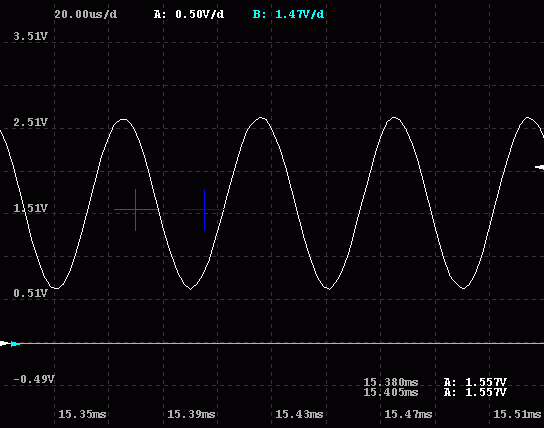
Task: Select the blue crosshair cursor marker
Action: pos(205,209)
